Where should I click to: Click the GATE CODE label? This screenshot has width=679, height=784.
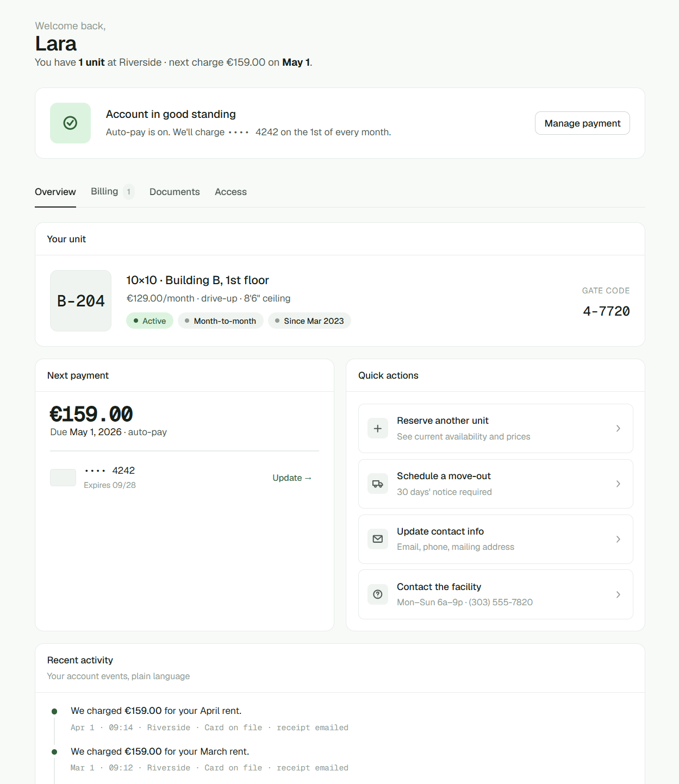click(606, 291)
